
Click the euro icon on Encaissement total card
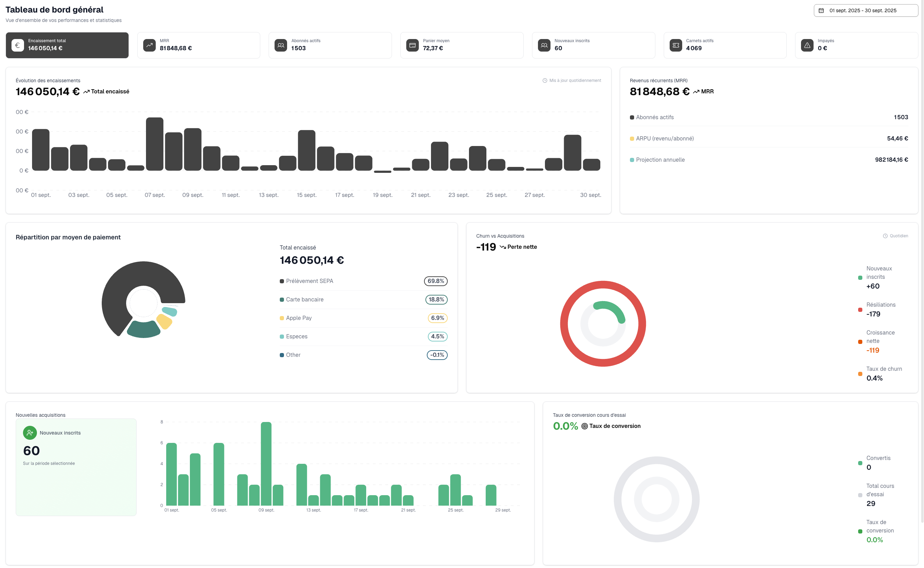(x=18, y=45)
